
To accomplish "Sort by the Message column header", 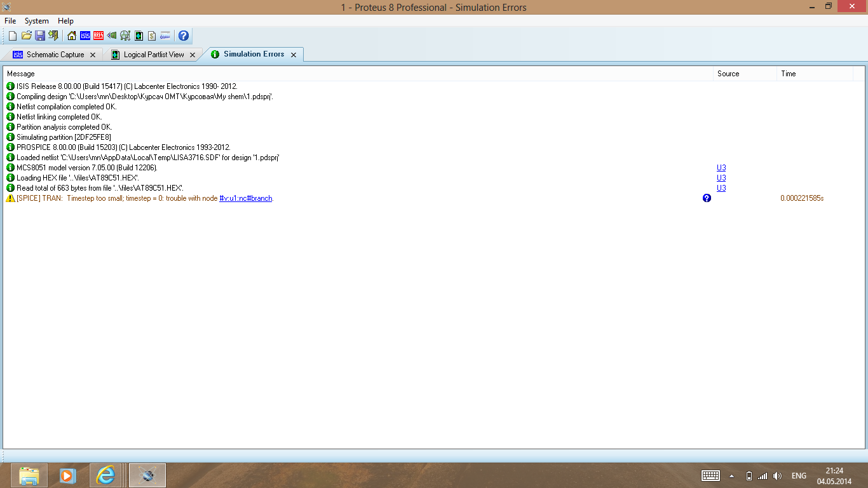I will [x=358, y=74].
